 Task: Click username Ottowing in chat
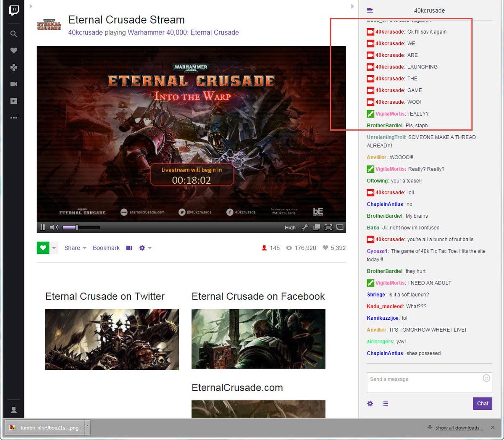[377, 181]
